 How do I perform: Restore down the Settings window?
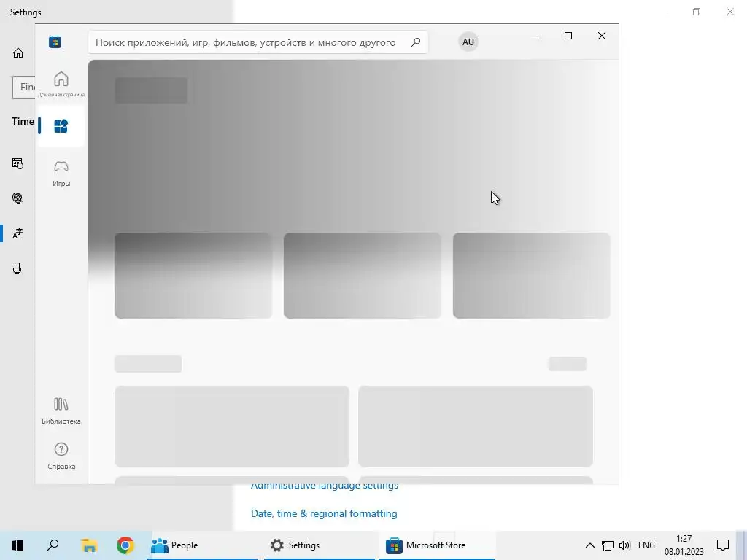[x=697, y=12]
